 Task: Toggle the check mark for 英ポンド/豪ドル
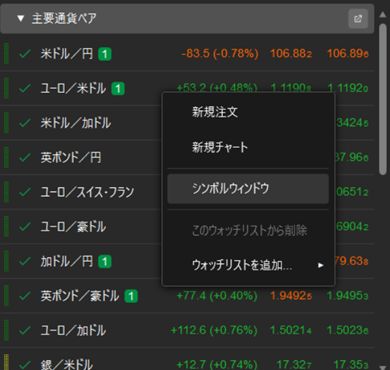tap(25, 296)
